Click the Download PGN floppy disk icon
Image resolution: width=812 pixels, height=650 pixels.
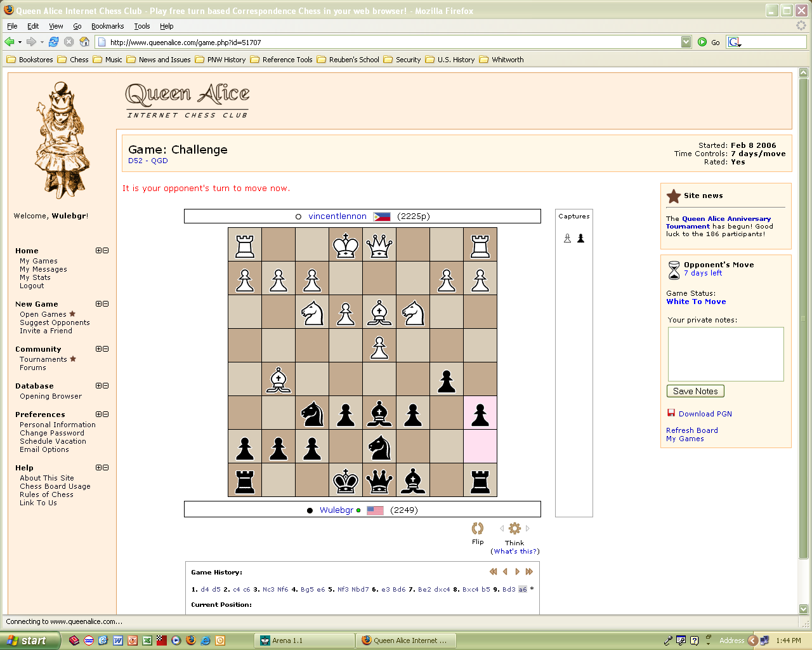coord(671,413)
